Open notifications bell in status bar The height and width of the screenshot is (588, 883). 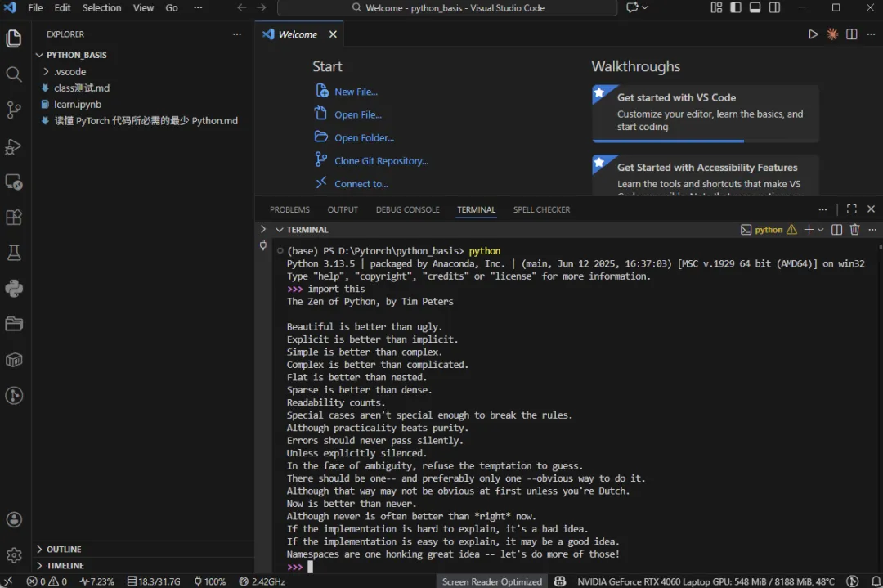876,581
